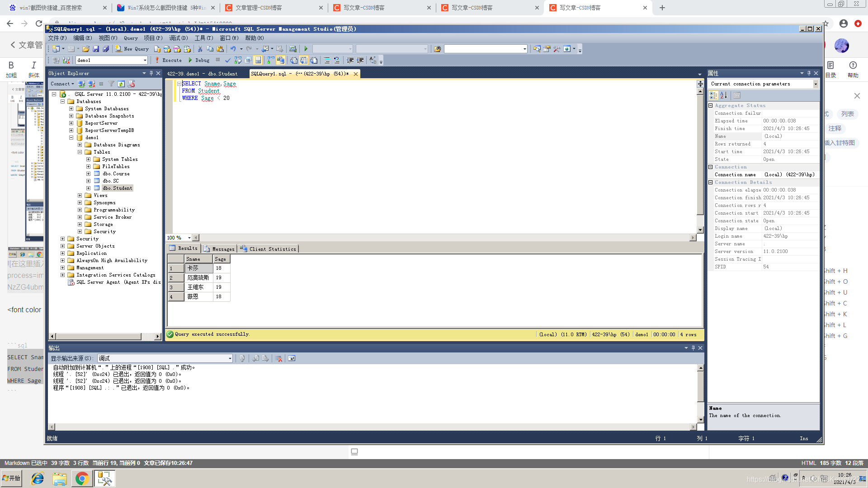The width and height of the screenshot is (868, 488).
Task: Expand the Views folder node
Action: click(x=80, y=195)
